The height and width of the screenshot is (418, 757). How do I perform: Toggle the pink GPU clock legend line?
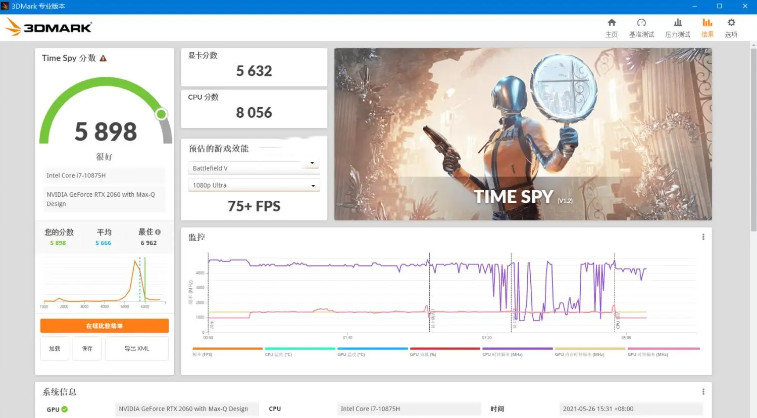(663, 348)
